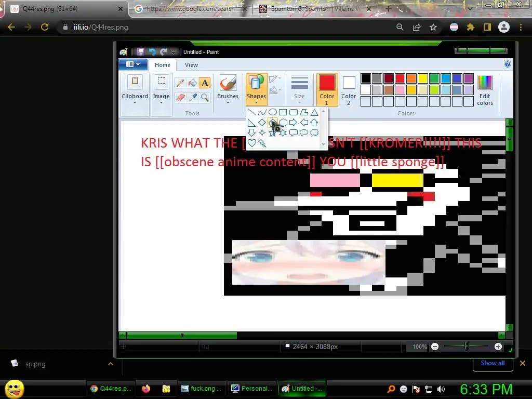Switch to the View ribbon tab

tap(191, 65)
